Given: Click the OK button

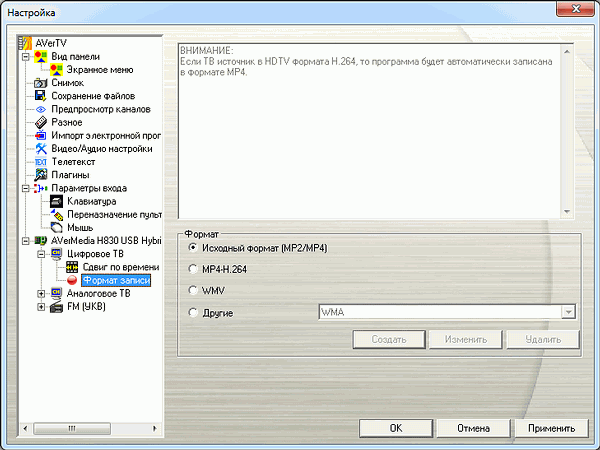Looking at the screenshot, I should click(396, 428).
